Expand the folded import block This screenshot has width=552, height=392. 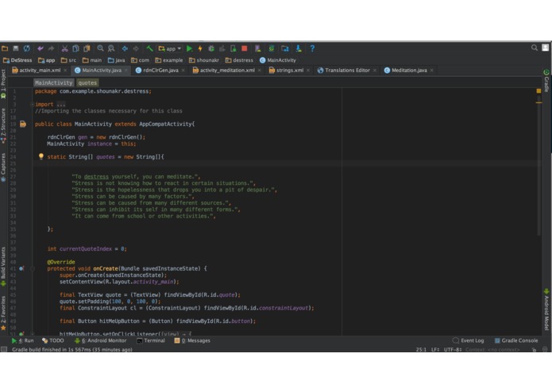tap(32, 105)
